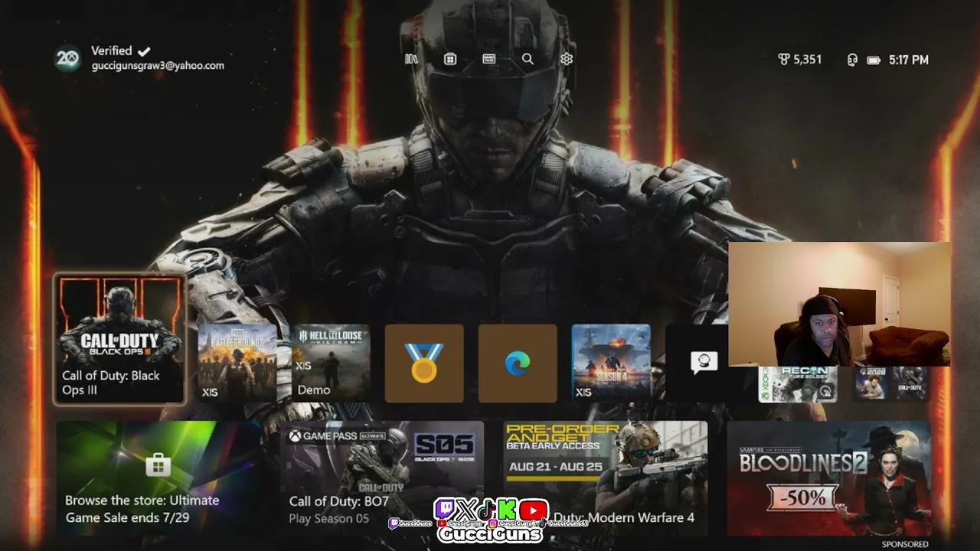The height and width of the screenshot is (551, 980).
Task: Open the Bloodlines 2 -50% sponsored card
Action: pyautogui.click(x=829, y=478)
